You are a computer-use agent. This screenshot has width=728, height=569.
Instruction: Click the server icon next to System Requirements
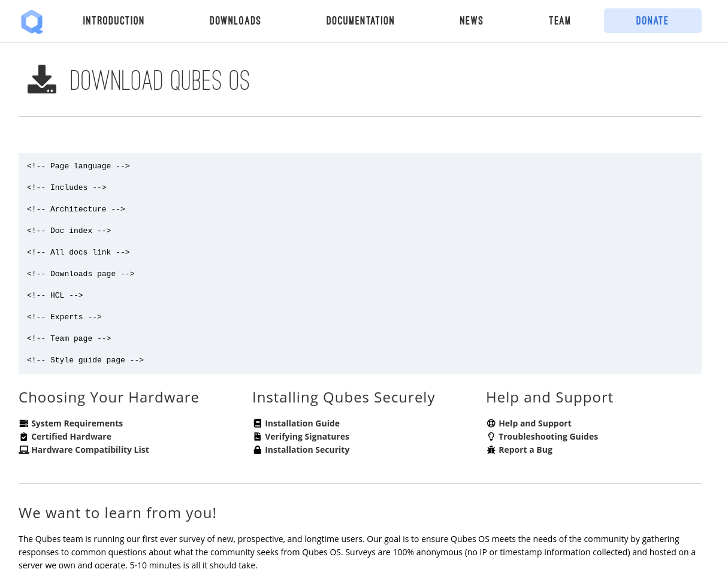click(x=24, y=423)
